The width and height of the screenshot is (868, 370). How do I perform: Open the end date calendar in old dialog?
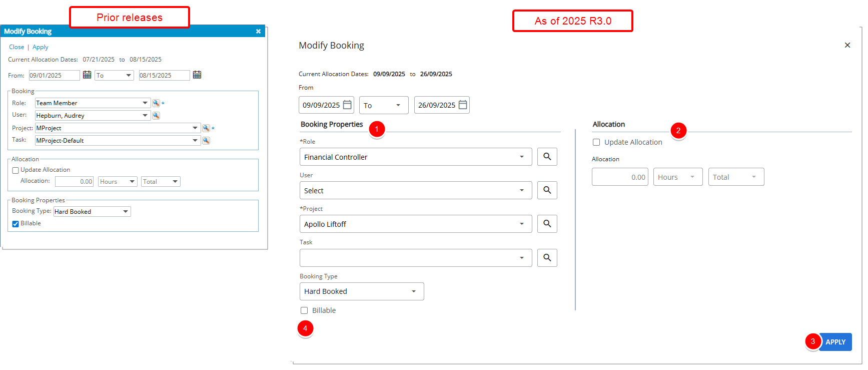coord(197,75)
